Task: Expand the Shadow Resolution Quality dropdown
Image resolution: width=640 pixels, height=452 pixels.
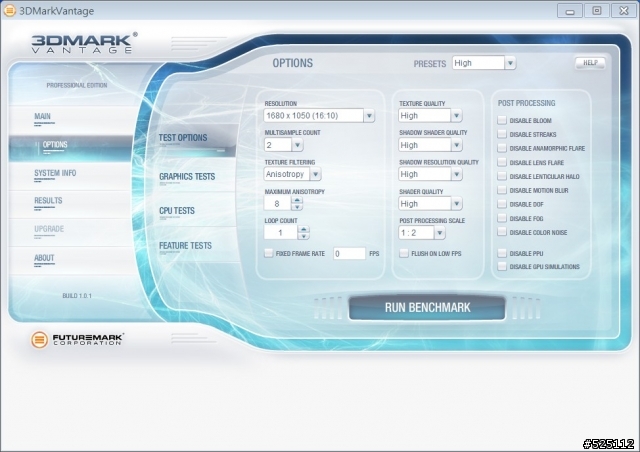Action: click(x=456, y=174)
